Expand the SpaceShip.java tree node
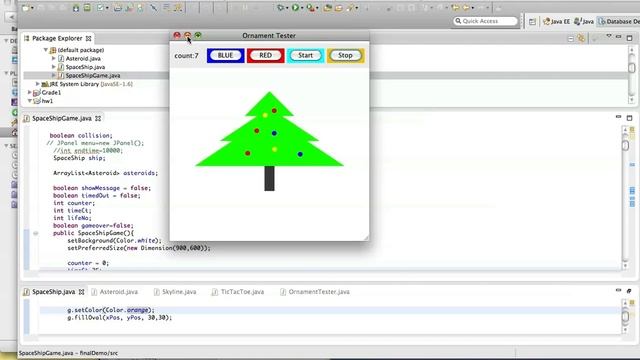This screenshot has height=360, width=640. pyautogui.click(x=53, y=67)
